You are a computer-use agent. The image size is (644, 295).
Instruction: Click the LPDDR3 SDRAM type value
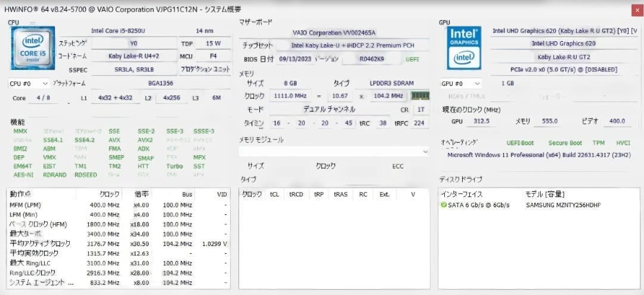(391, 83)
